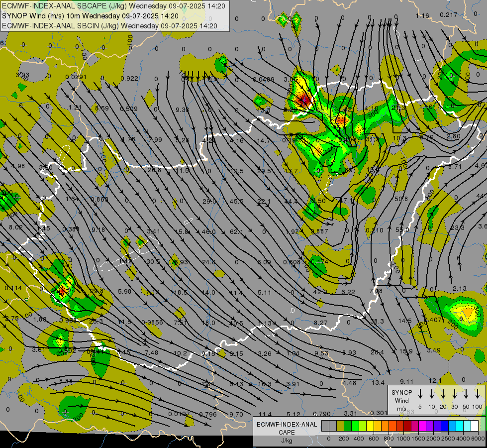Click the '20.4' value on the map
The width and height of the screenshot is (487, 448).
pos(377,352)
